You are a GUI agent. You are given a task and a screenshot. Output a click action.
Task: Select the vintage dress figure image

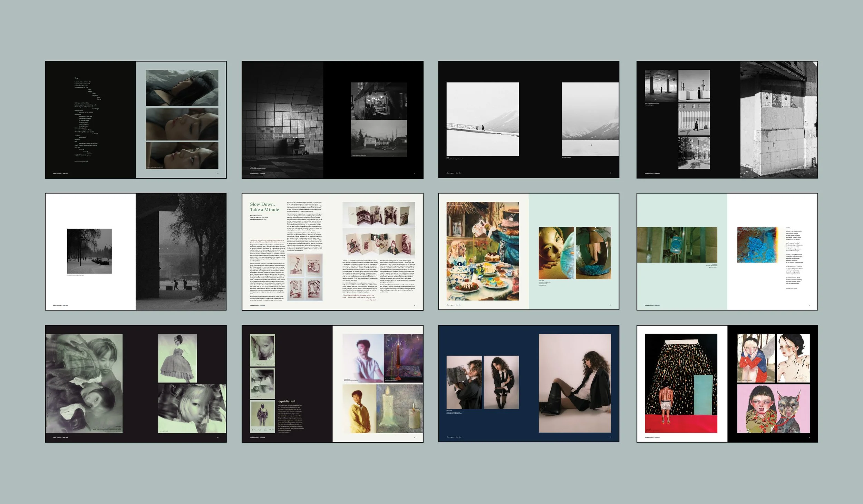pyautogui.click(x=177, y=358)
